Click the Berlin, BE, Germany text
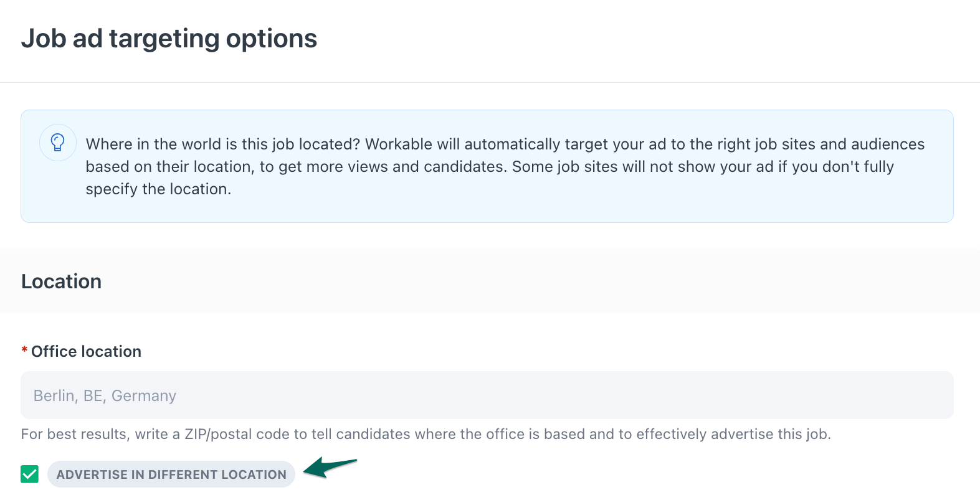This screenshot has width=980, height=500. (105, 396)
